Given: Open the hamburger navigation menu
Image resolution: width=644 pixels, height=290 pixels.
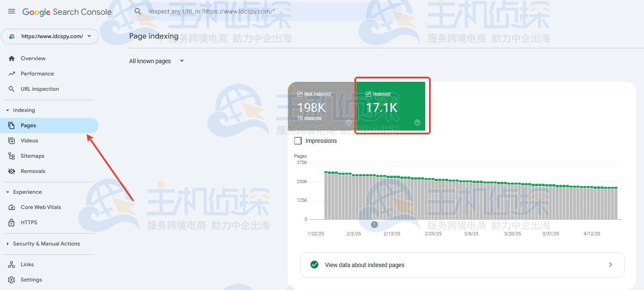Looking at the screenshot, I should [x=11, y=11].
